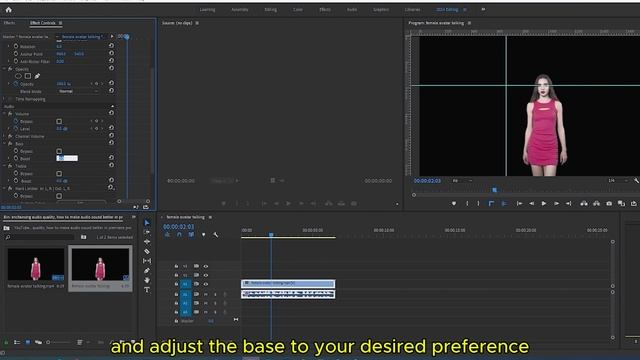Image resolution: width=640 pixels, height=360 pixels.
Task: Go to In point in Program Monitor
Action: click(x=519, y=203)
